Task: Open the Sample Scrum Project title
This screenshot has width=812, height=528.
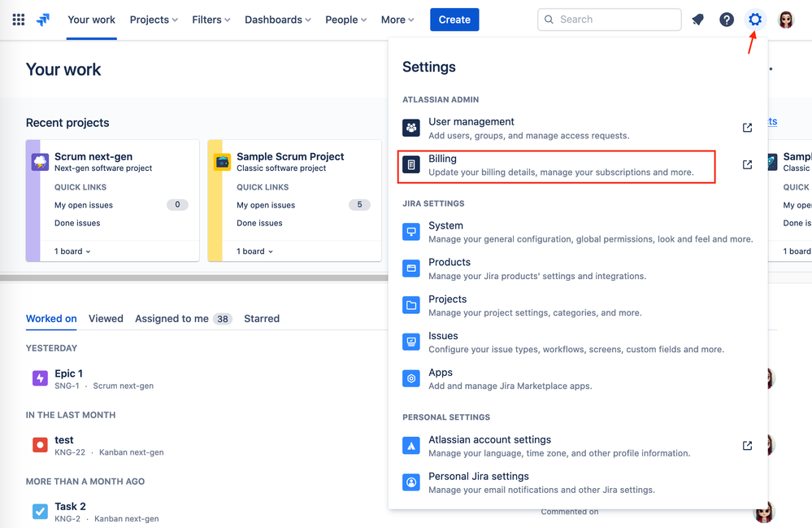Action: [x=290, y=156]
